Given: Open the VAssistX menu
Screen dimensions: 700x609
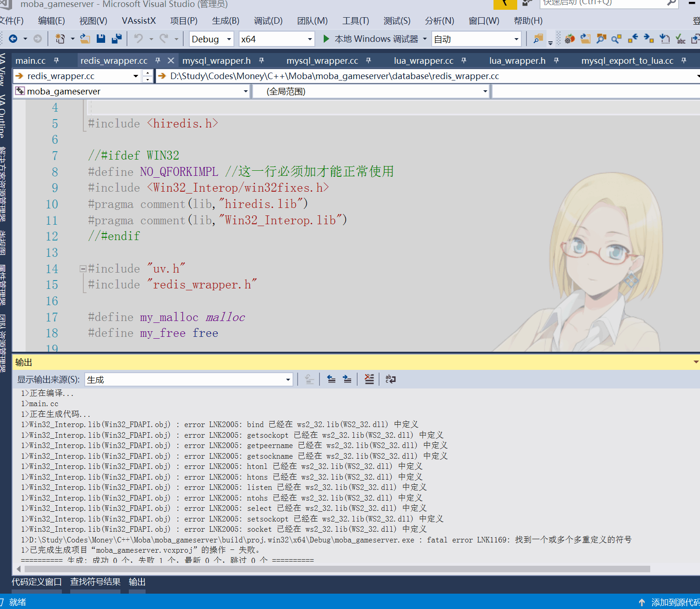Looking at the screenshot, I should (x=139, y=21).
